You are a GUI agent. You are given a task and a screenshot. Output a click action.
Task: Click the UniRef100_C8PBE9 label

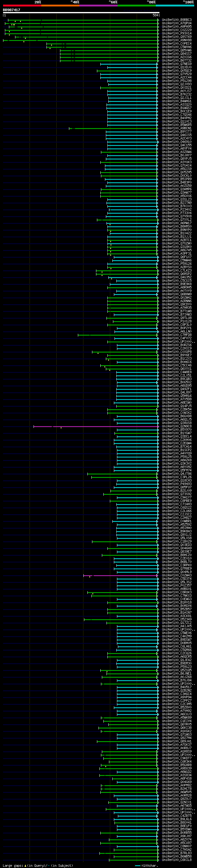(177, 501)
